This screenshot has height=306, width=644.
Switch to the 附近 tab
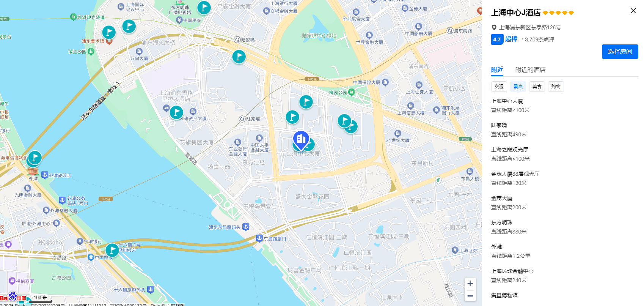(x=497, y=70)
